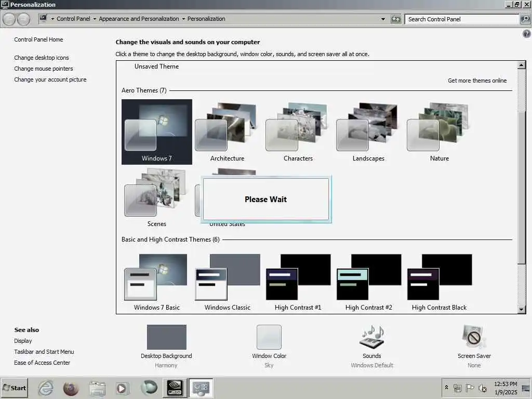Go to Control Panel Home
532x399 pixels.
tap(38, 39)
